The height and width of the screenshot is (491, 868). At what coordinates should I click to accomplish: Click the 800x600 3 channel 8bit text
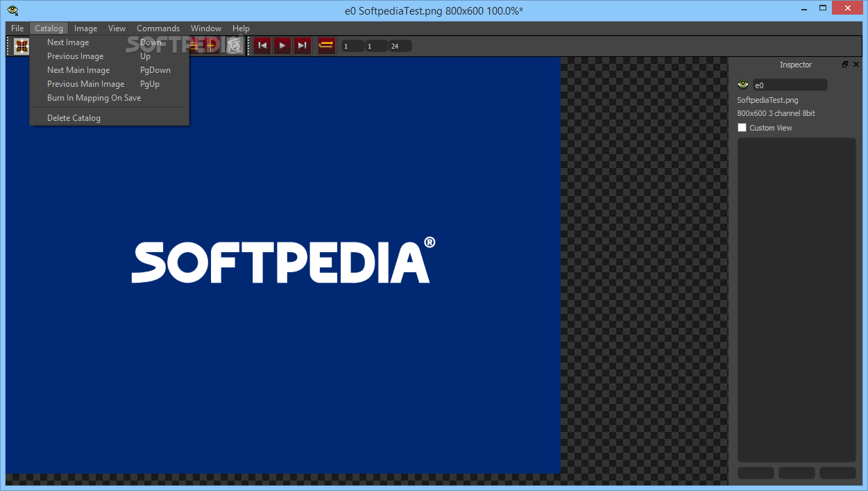pos(776,113)
